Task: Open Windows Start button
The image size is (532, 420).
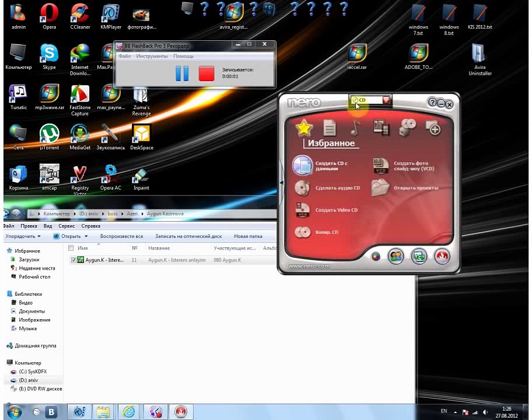Action: click(14, 412)
